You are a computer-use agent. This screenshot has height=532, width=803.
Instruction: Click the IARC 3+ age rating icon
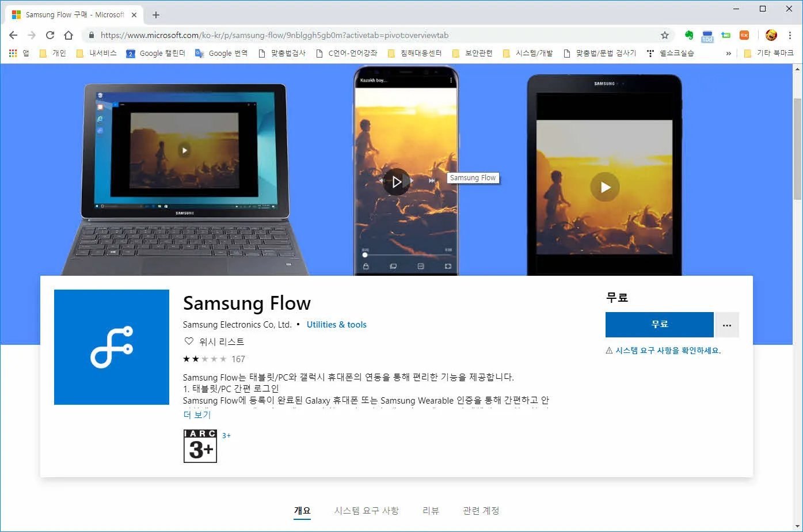(x=200, y=447)
